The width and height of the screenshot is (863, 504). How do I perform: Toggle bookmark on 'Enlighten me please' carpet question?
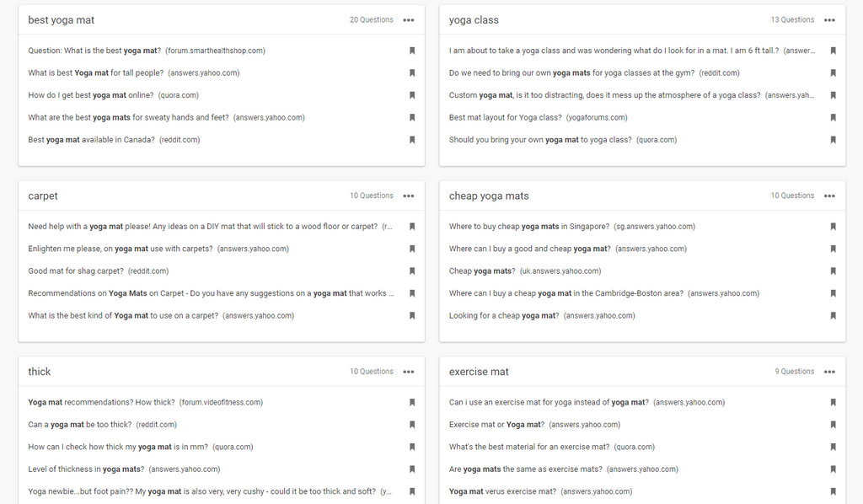pyautogui.click(x=412, y=249)
